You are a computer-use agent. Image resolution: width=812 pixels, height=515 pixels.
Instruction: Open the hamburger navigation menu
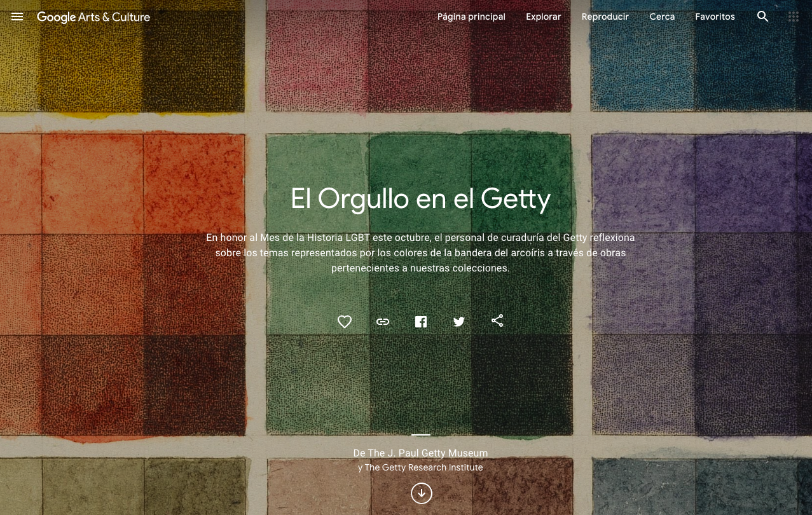click(17, 17)
